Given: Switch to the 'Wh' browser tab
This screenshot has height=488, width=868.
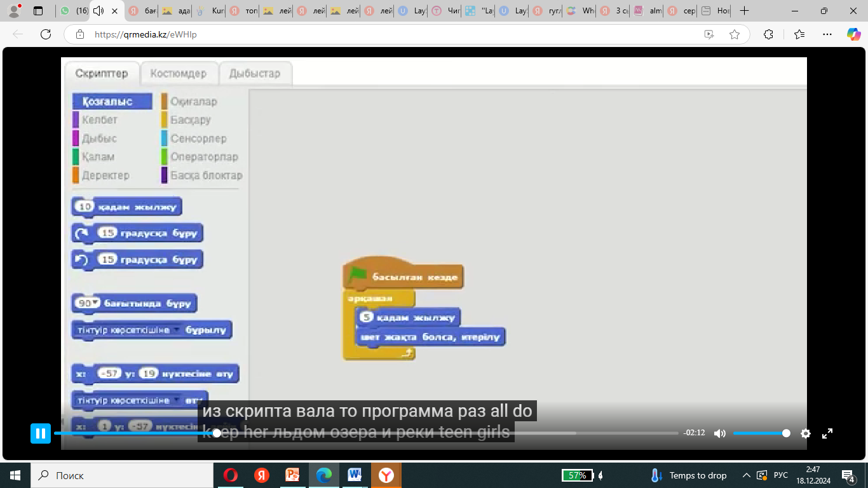Looking at the screenshot, I should [579, 11].
